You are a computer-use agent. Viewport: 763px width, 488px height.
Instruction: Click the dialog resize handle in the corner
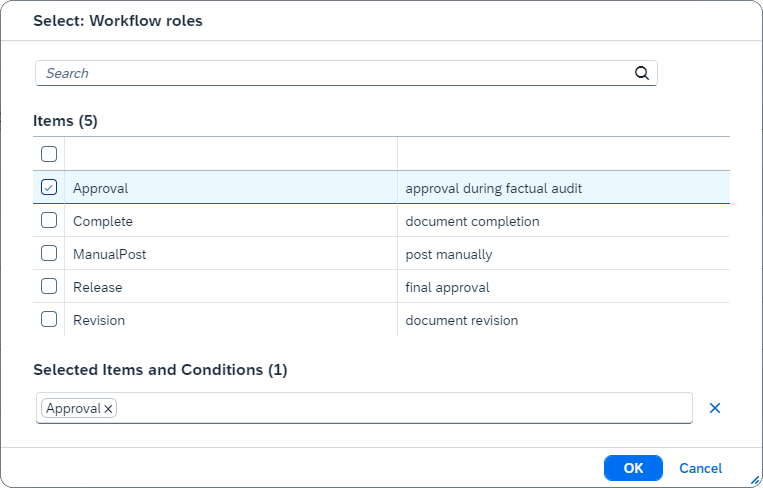point(755,480)
